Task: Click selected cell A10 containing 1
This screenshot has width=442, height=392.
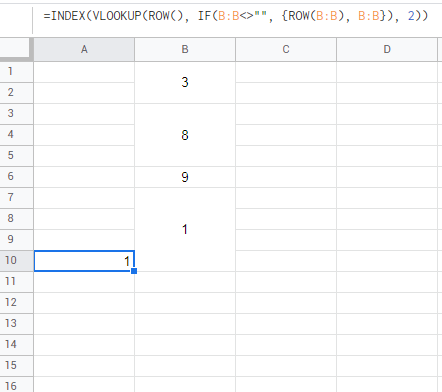Action: click(84, 261)
